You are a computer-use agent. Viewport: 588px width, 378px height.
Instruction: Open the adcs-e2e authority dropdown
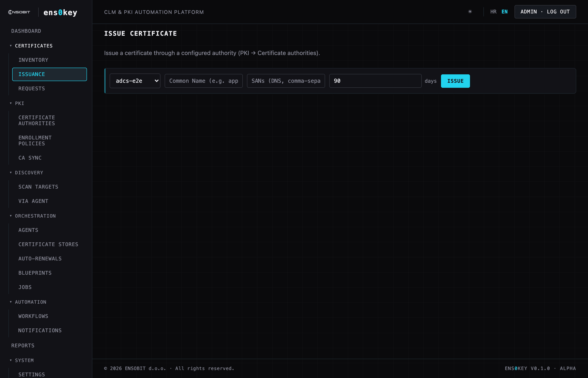(135, 81)
